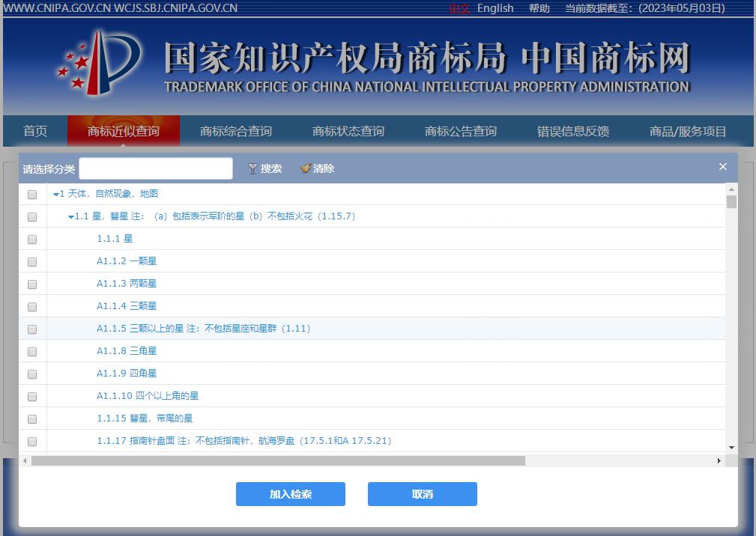Click the 清除 button text
Image resolution: width=756 pixels, height=536 pixels.
point(324,168)
